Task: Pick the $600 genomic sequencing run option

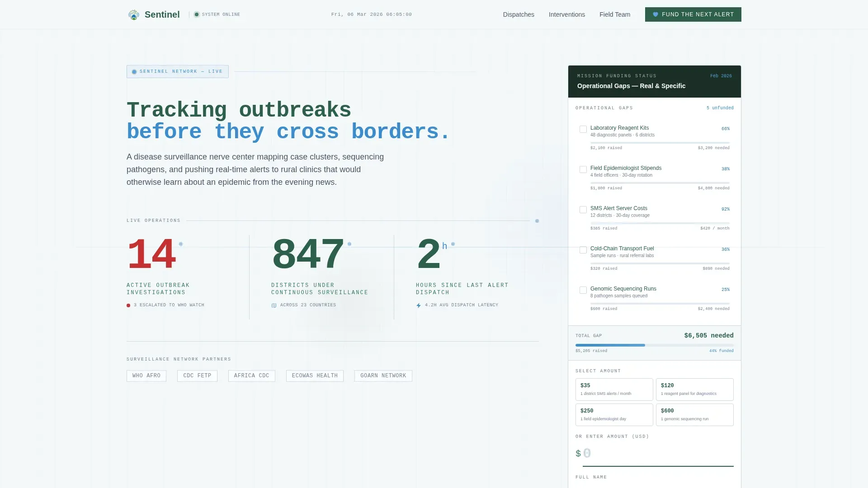Action: pyautogui.click(x=694, y=415)
